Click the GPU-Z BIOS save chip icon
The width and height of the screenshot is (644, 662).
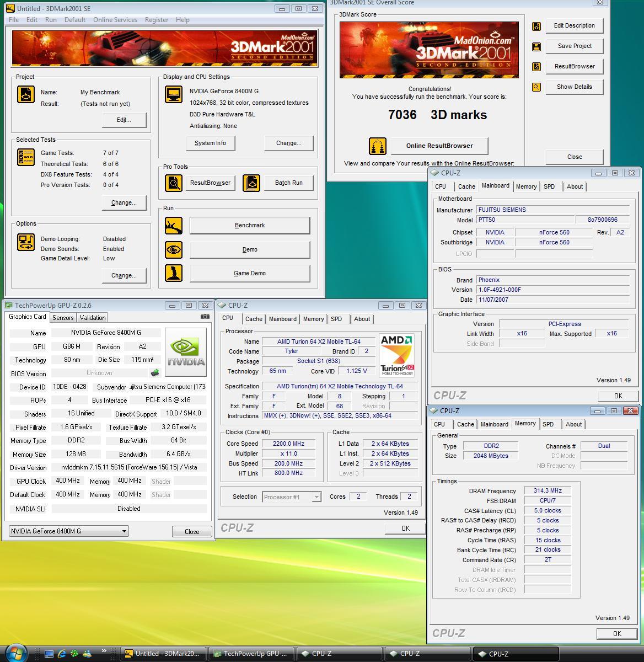click(155, 373)
